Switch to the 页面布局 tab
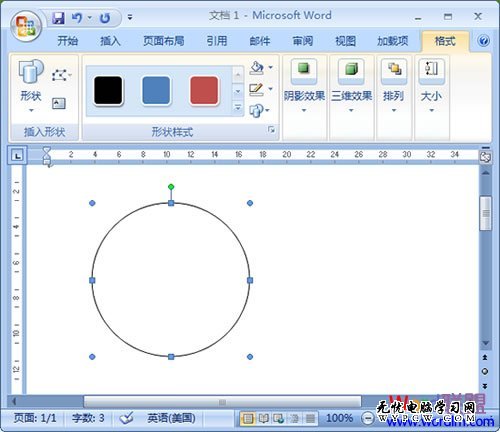Viewport: 500px width, 432px height. (164, 41)
